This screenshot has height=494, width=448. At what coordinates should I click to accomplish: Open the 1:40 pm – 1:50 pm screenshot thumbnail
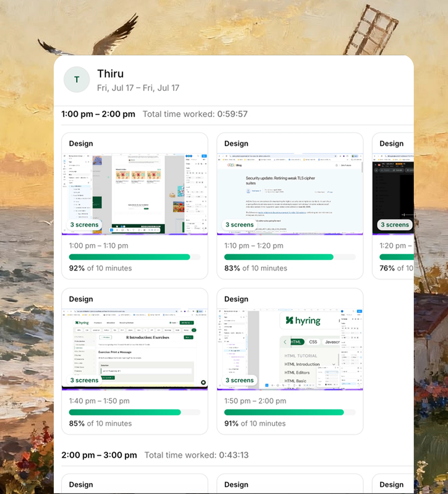135,349
